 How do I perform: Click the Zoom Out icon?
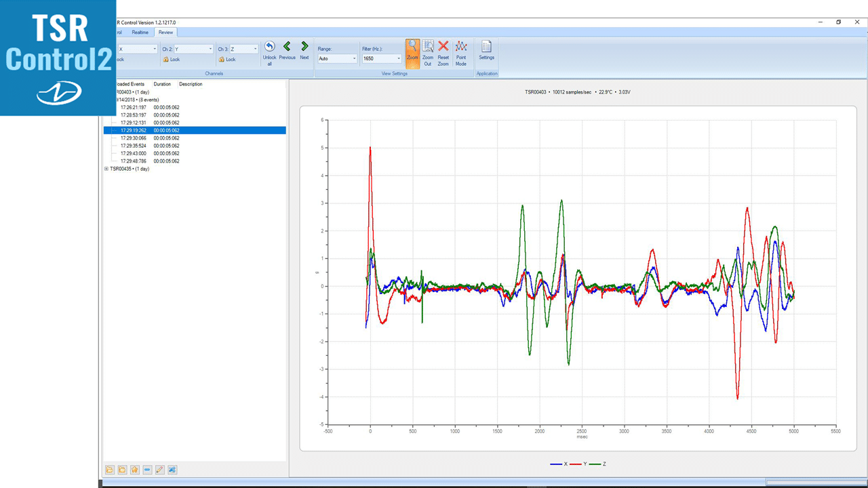click(x=428, y=52)
